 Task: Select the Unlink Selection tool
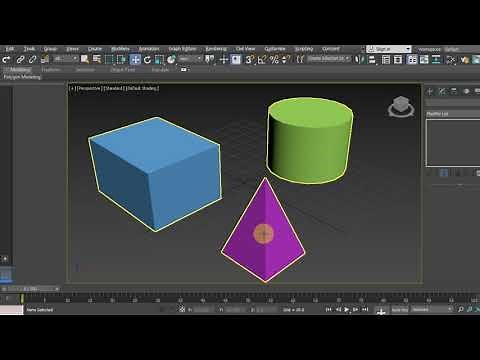click(x=32, y=60)
